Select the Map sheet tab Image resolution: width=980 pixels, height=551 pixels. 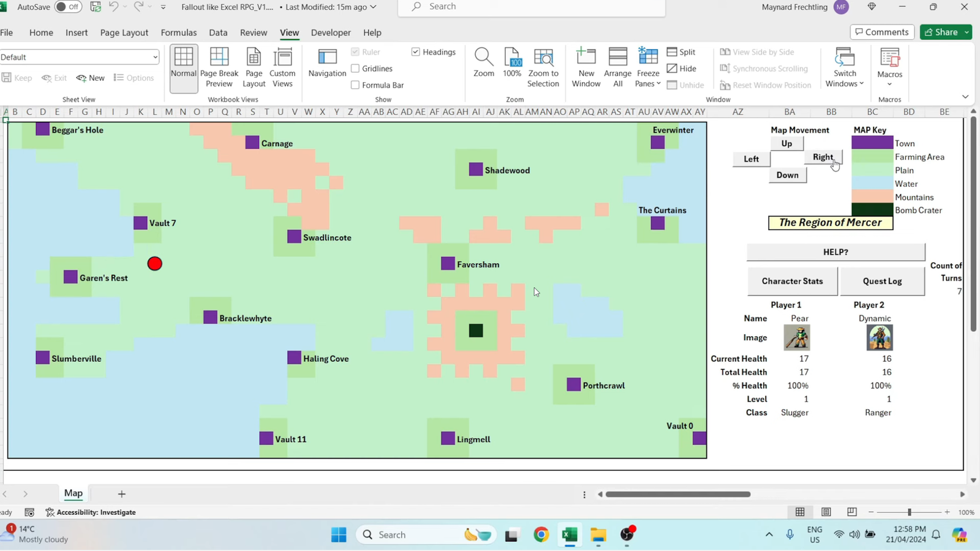(72, 493)
